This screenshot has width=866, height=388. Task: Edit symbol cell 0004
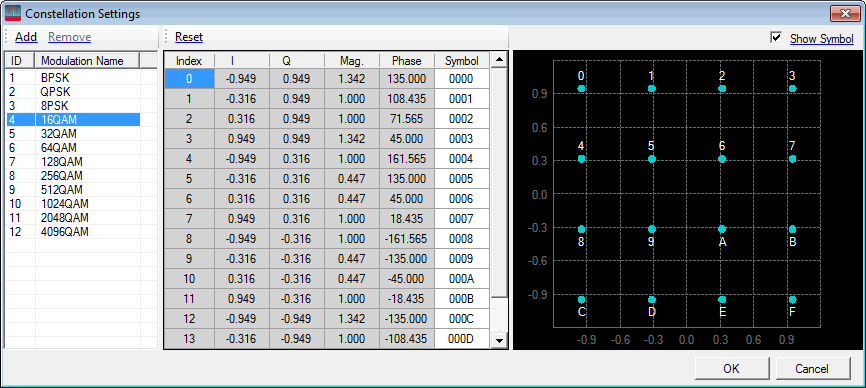click(x=462, y=159)
